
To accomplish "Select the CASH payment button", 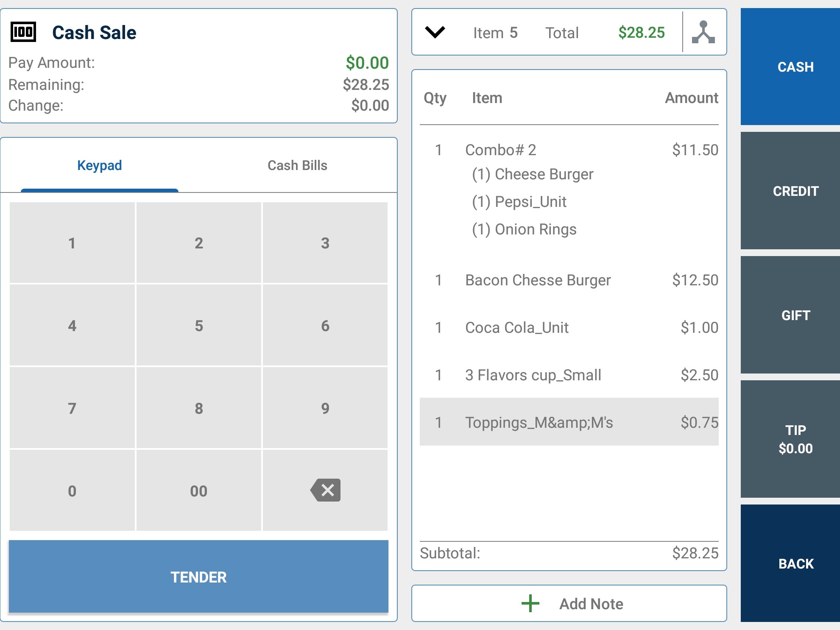I will pos(795,67).
